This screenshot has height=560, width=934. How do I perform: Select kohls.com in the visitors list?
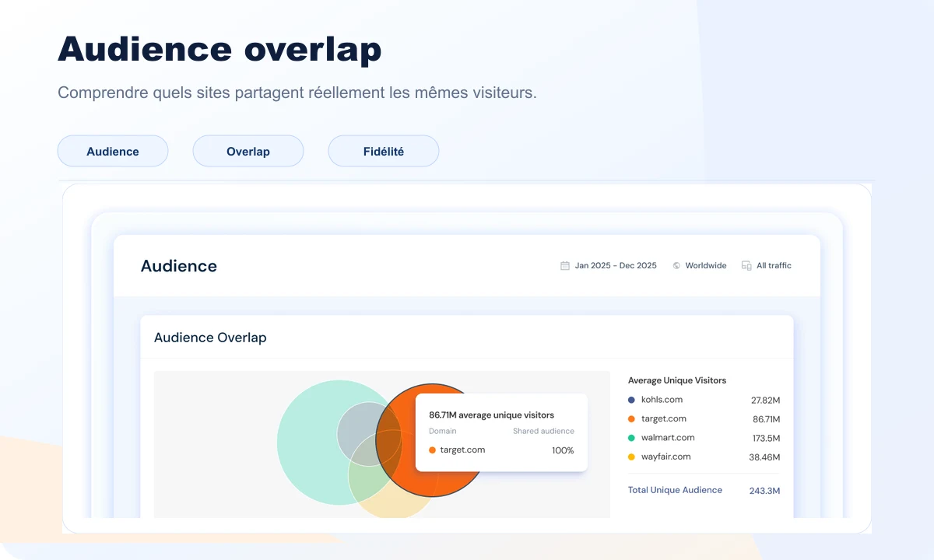coord(662,400)
